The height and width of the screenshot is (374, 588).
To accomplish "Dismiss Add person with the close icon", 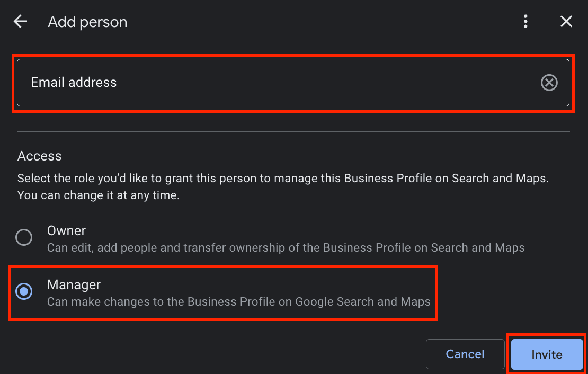I will [566, 21].
